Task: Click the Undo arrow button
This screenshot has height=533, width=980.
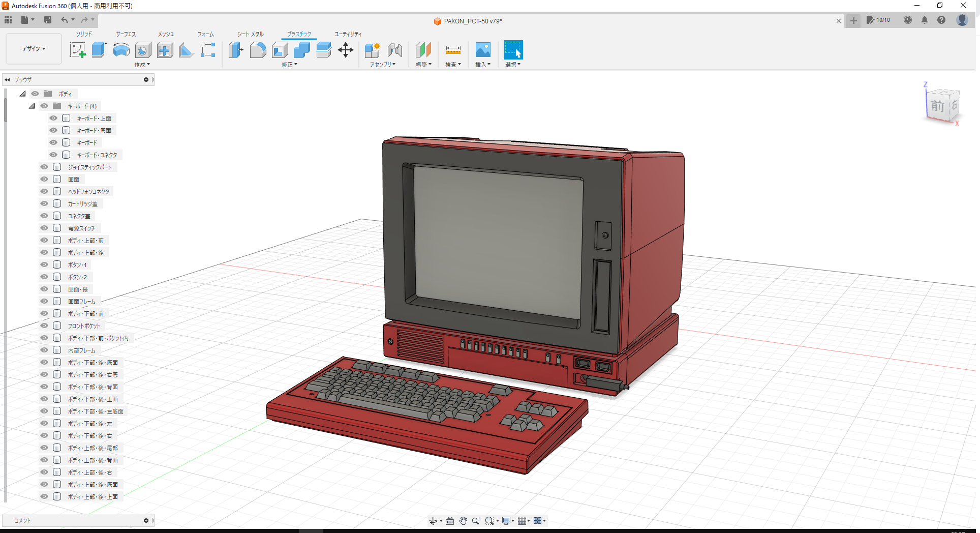Action: click(65, 20)
